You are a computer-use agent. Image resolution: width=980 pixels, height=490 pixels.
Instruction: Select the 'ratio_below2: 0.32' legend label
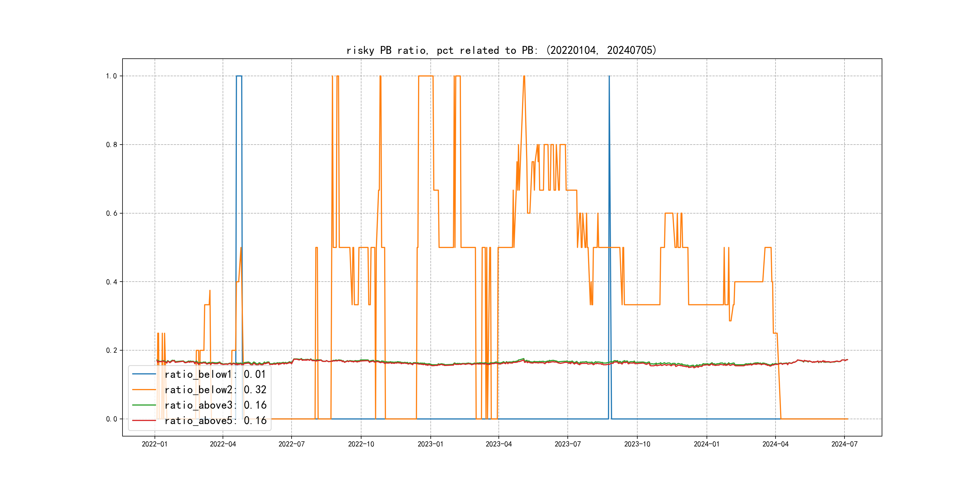point(215,390)
